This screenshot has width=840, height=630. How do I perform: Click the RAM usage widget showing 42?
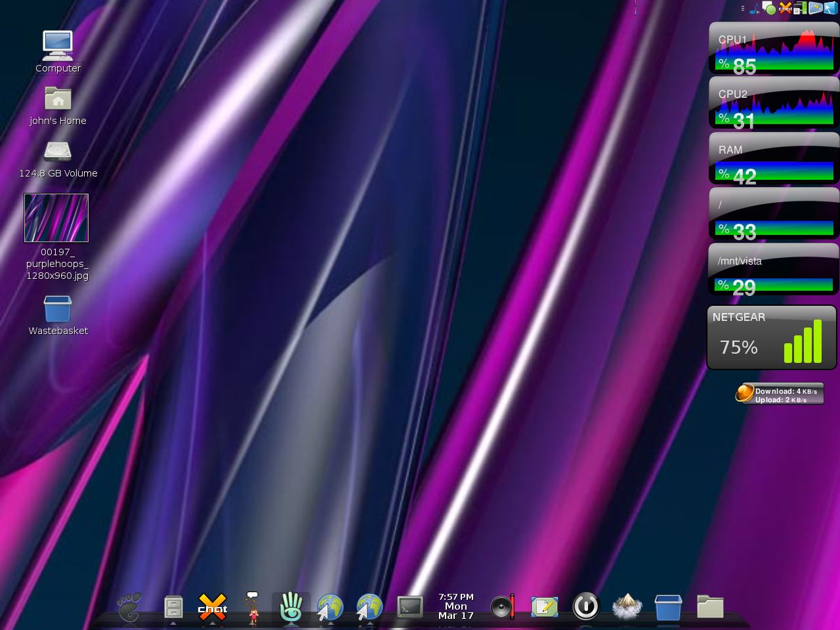[x=774, y=159]
